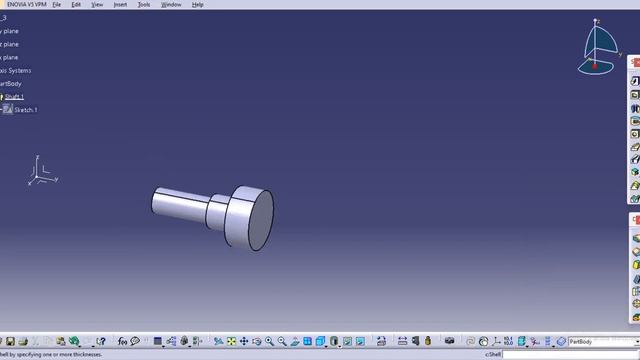Select Sketch.1 in specification tree

26,110
